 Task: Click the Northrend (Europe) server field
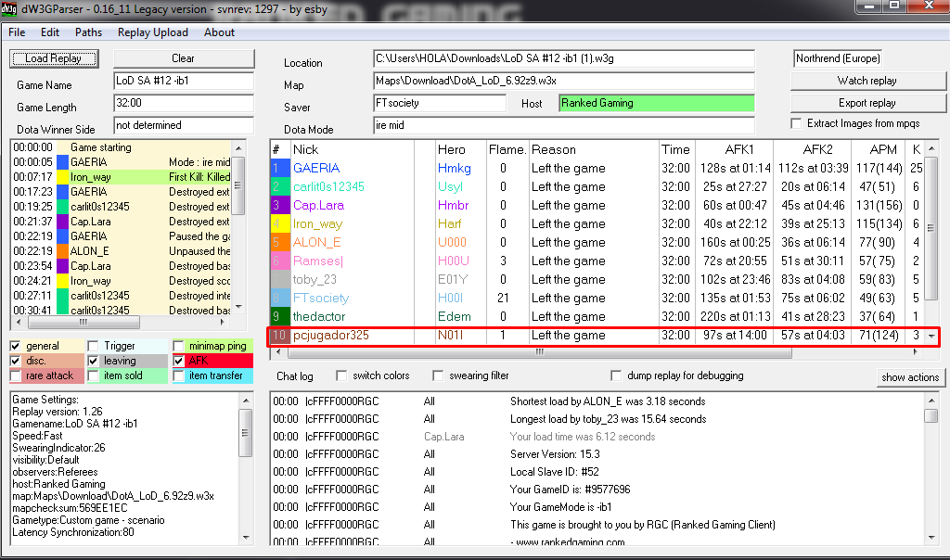coord(838,58)
